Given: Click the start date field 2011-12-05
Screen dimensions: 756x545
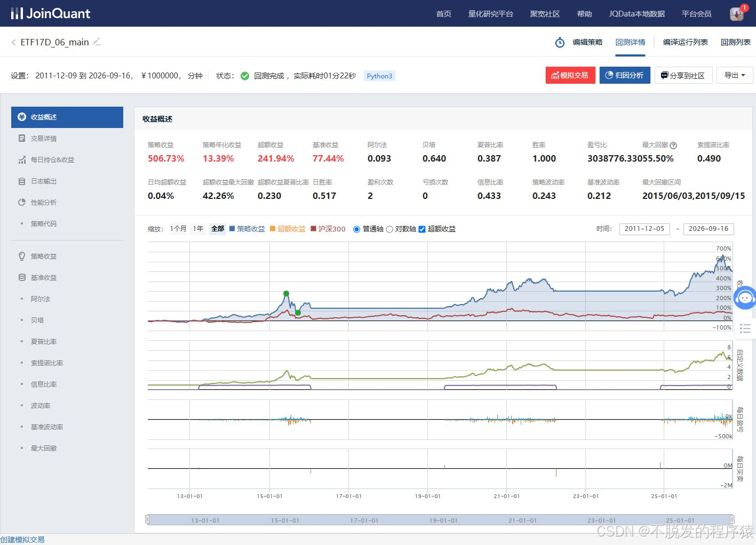Looking at the screenshot, I should pos(644,229).
